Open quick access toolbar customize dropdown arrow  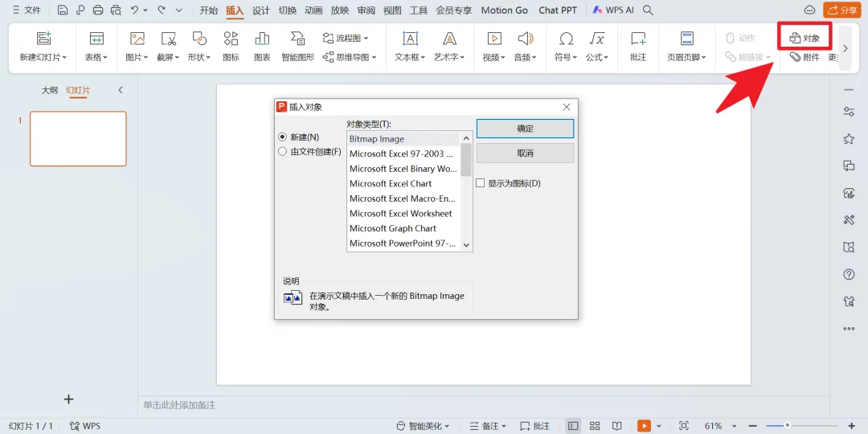pos(178,10)
